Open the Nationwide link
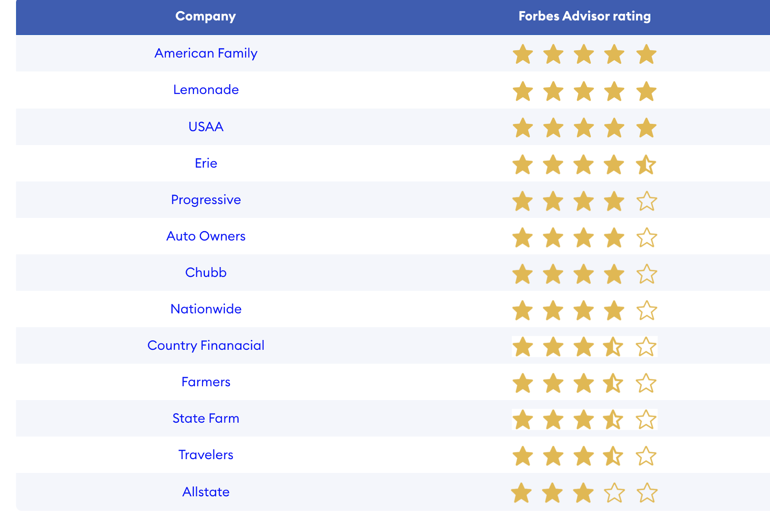This screenshot has height=532, width=770. (x=206, y=309)
